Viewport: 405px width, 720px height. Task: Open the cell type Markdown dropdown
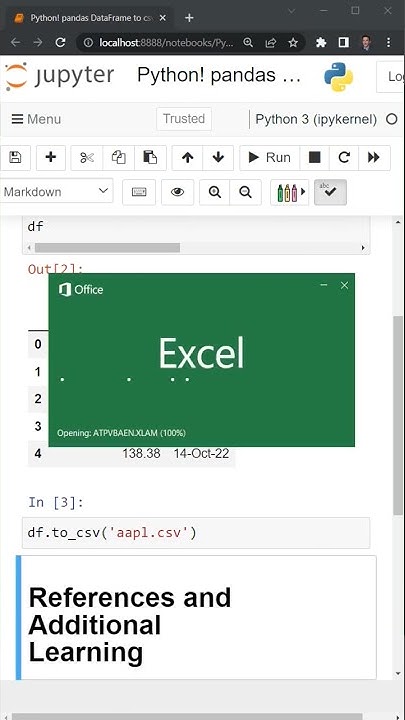tap(56, 191)
